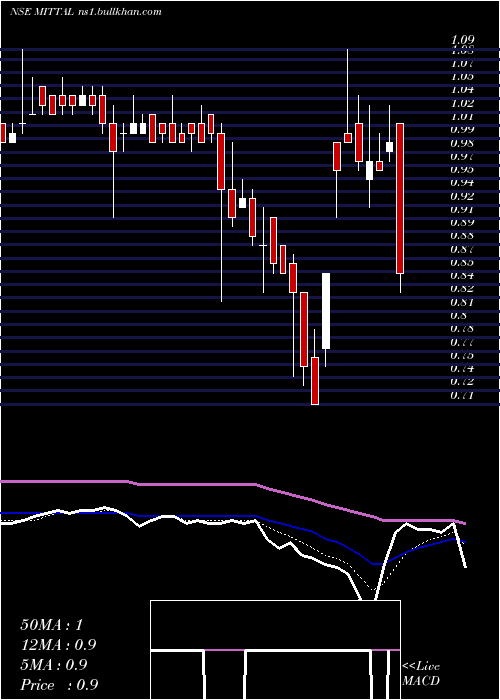The width and height of the screenshot is (500, 700).
Task: Click the 1.09 price axis label
Action: pyautogui.click(x=462, y=41)
